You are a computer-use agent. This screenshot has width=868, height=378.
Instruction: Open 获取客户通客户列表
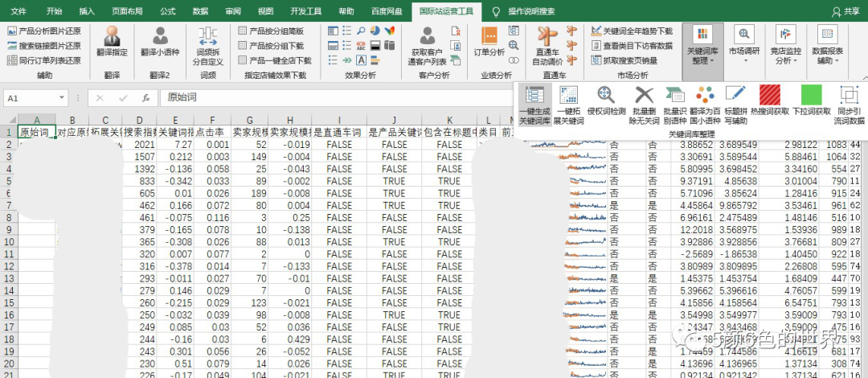tap(427, 46)
